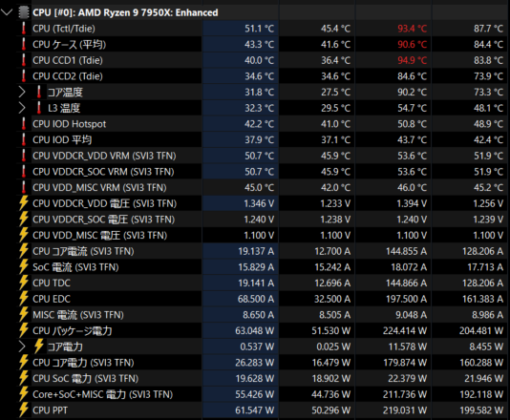Select the CPU CCD1 (Tdie) label
510x420 pixels.
tap(68, 60)
